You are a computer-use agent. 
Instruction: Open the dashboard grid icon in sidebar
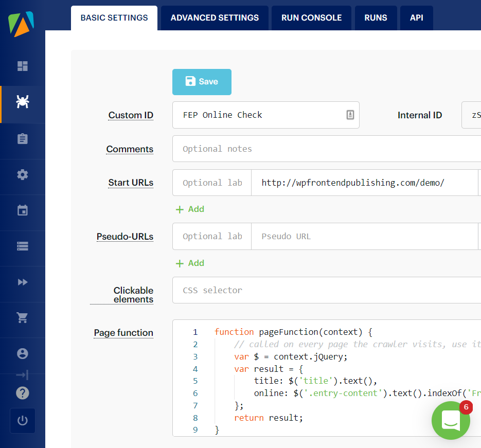23,66
